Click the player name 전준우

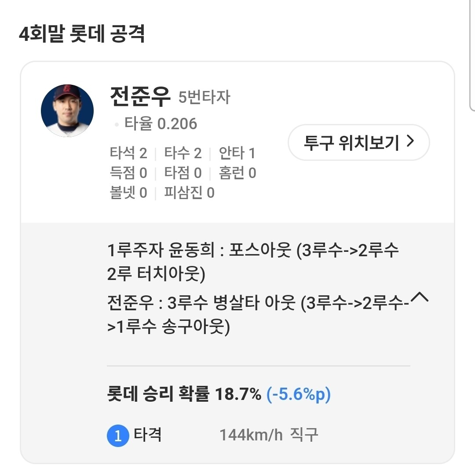(140, 97)
